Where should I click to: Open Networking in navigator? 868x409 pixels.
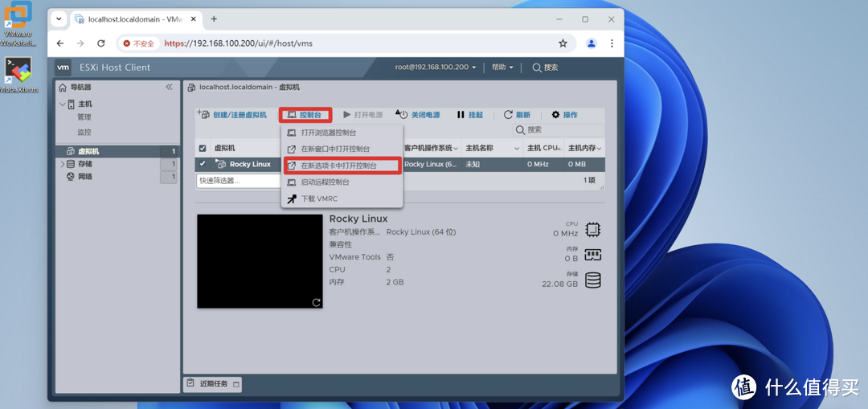point(84,177)
